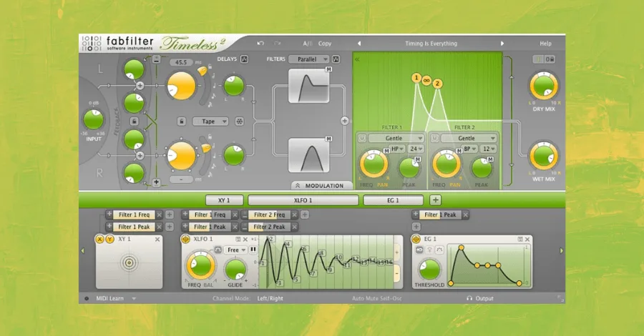Click the minus feedback invert button at top
644x336 pixels.
click(156, 59)
